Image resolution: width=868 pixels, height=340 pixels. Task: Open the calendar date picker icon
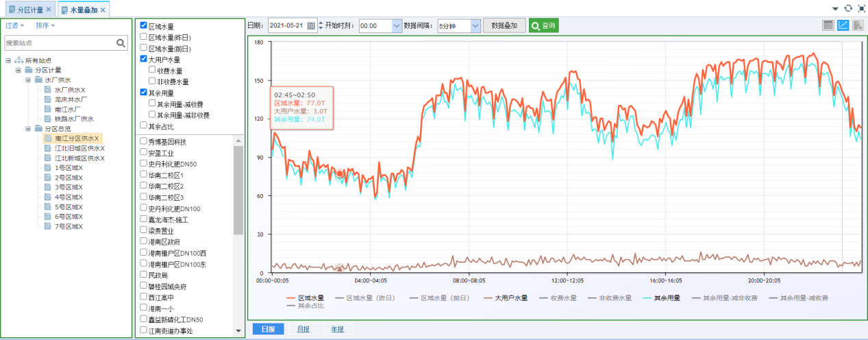coord(311,25)
